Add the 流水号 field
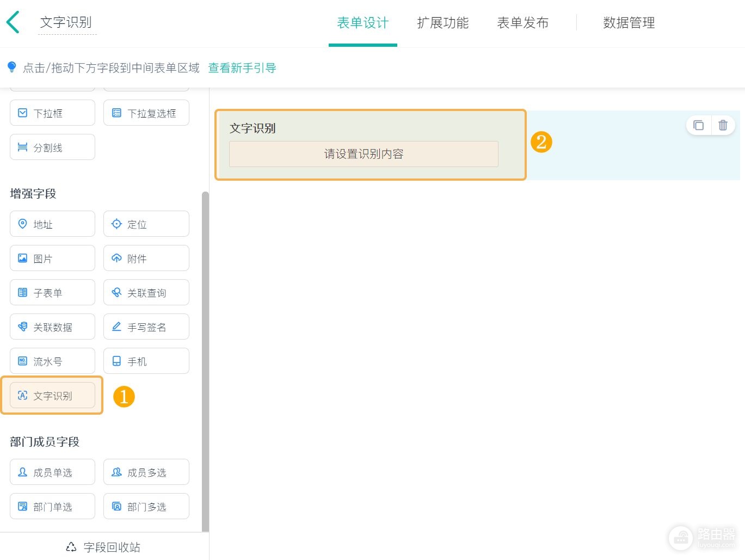This screenshot has height=560, width=745. [x=52, y=361]
